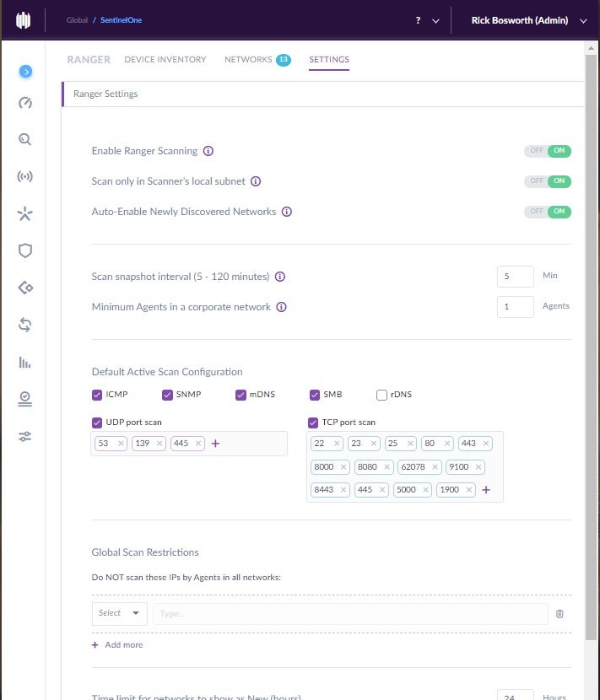Expand the Rick Bosworth (Admin) user menu
600x700 pixels.
(x=531, y=20)
